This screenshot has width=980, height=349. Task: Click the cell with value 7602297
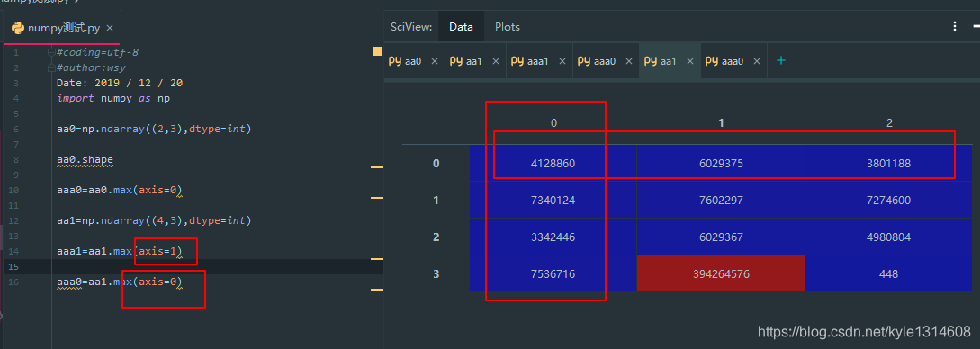point(721,201)
